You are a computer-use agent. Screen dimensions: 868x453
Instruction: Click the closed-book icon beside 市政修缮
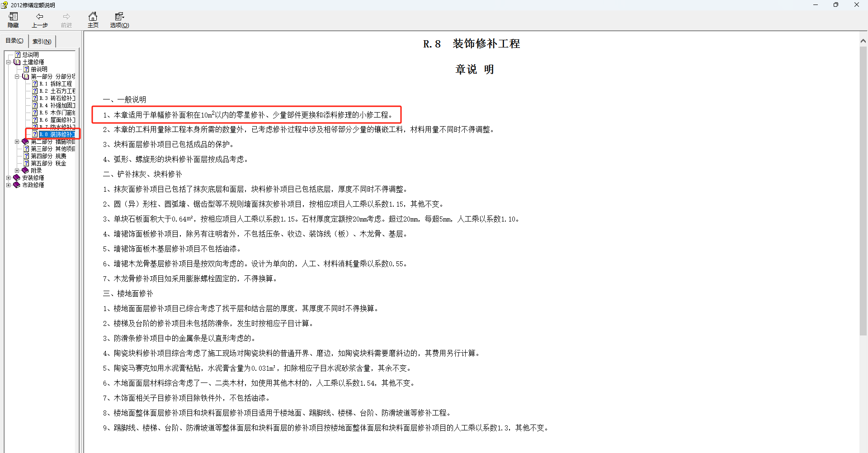(17, 185)
